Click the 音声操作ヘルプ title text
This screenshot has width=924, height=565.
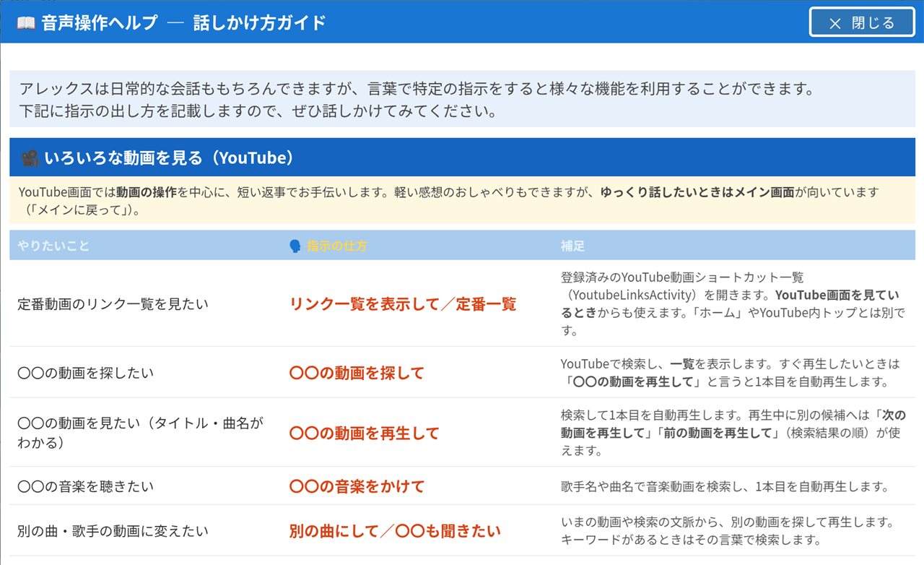[x=99, y=23]
